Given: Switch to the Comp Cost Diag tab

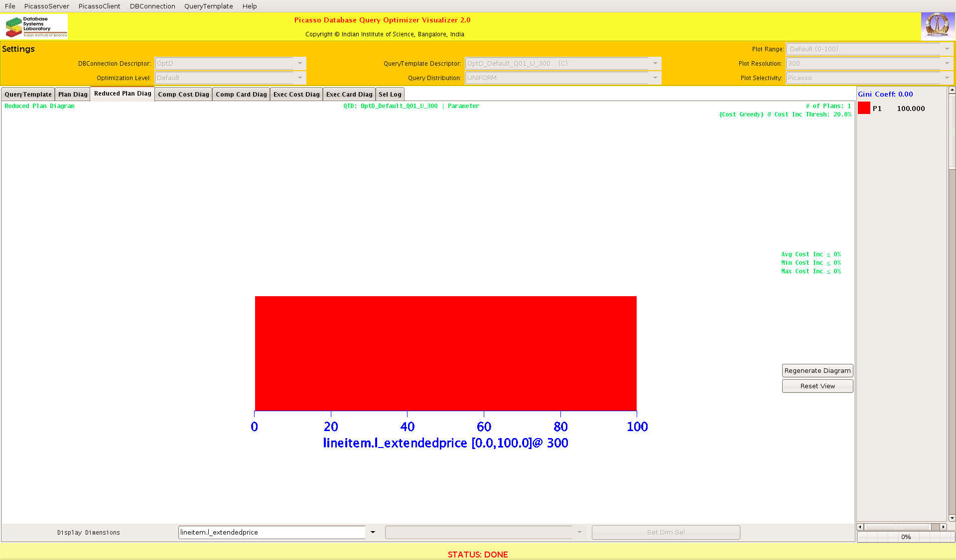Looking at the screenshot, I should pyautogui.click(x=183, y=95).
